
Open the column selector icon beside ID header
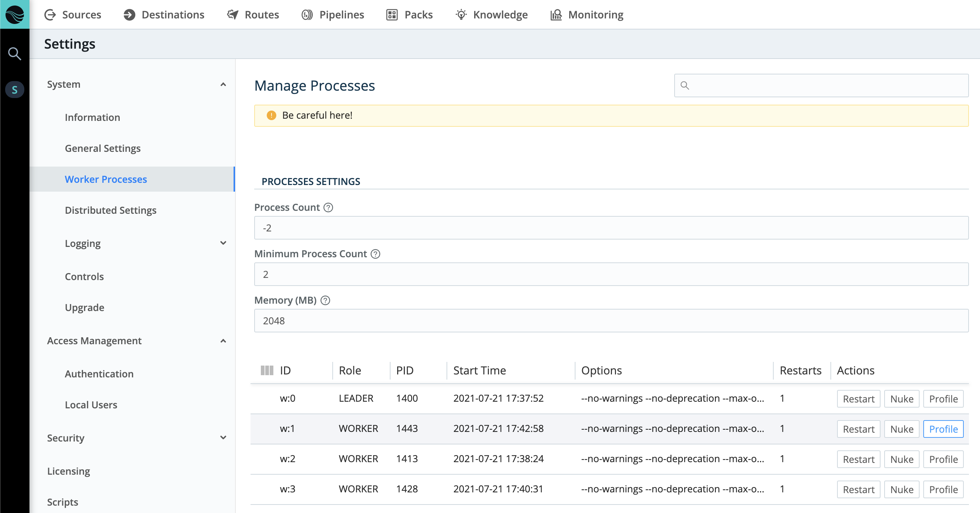(x=267, y=370)
